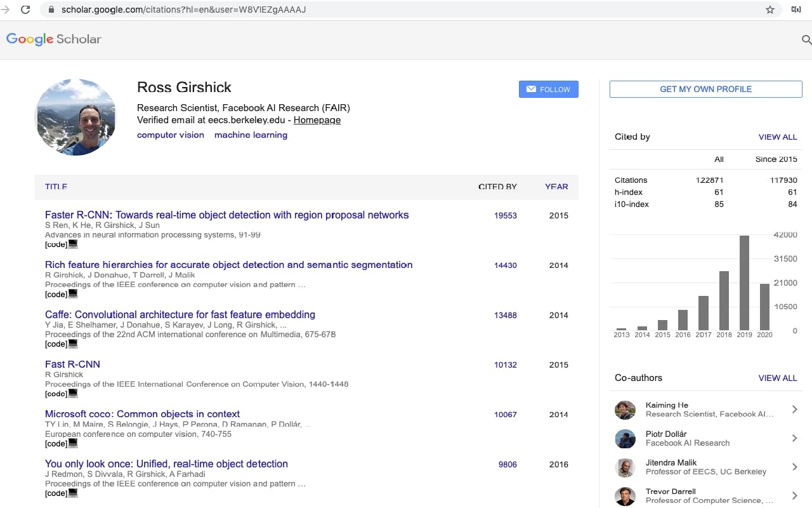Open the code icon under Fast R-CNN
812x508 pixels.
coord(73,393)
